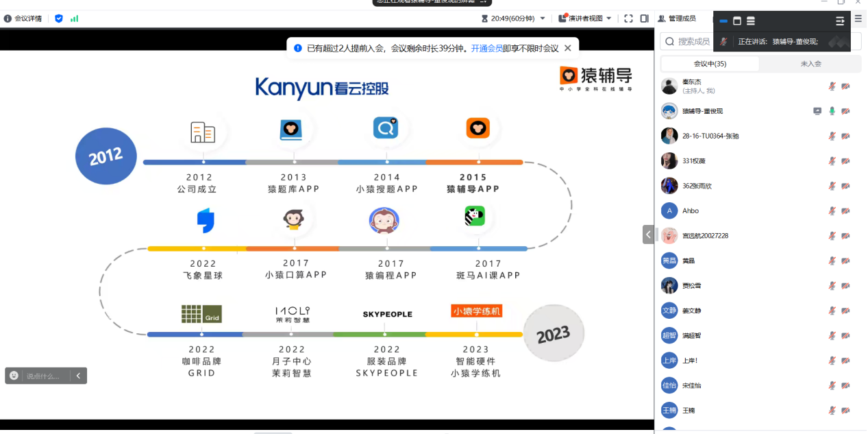Viewport: 868px width, 434px height.
Task: Click the expand icon on floating speaker bar
Action: pos(840,21)
